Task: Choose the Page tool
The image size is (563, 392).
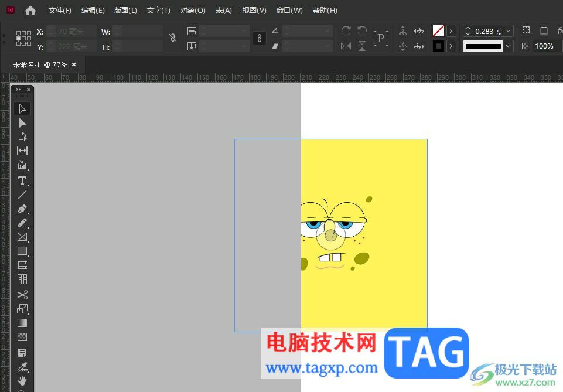Action: 22,137
